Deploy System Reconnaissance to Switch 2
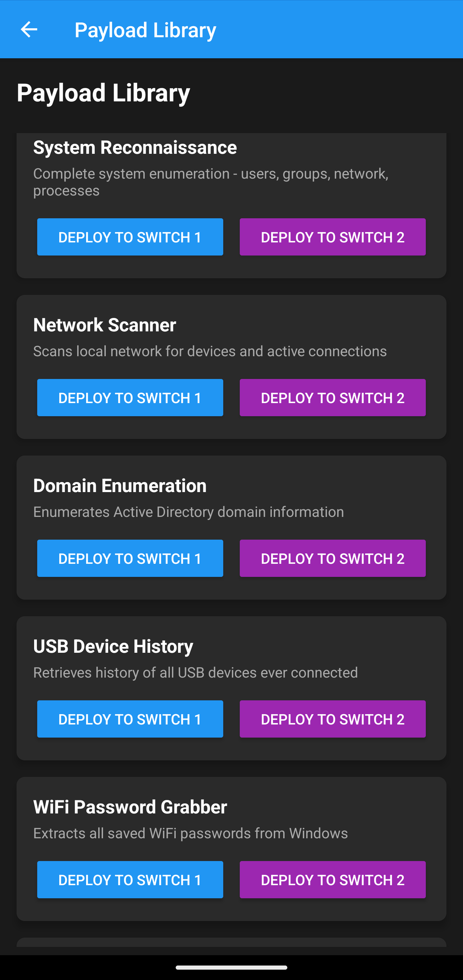 click(x=332, y=237)
